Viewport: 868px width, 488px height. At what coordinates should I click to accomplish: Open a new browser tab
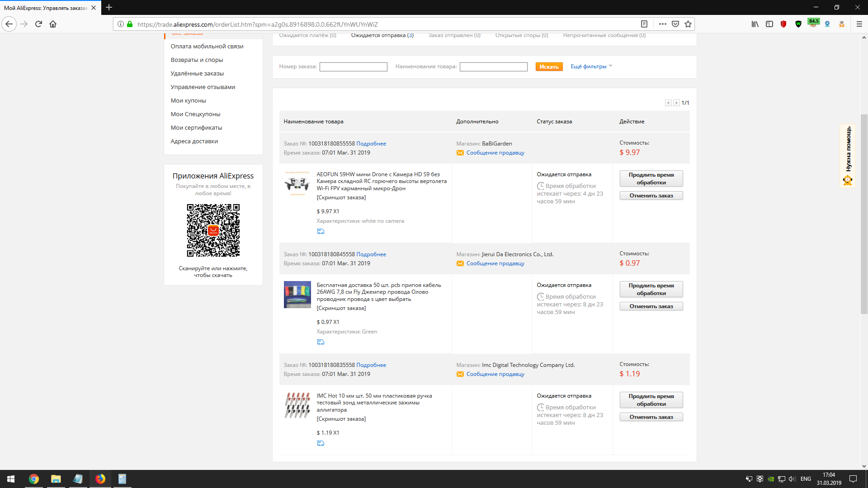click(x=109, y=7)
